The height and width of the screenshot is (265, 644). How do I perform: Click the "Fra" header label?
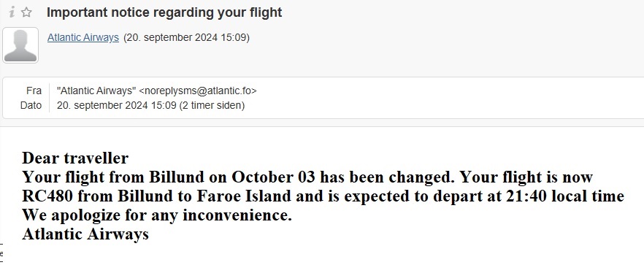click(x=34, y=91)
